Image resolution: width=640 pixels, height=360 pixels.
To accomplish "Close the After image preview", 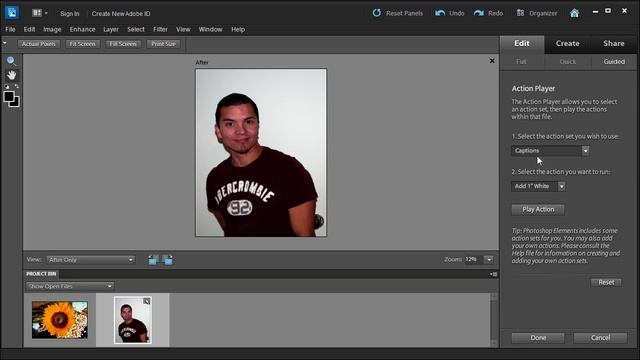I will 492,61.
